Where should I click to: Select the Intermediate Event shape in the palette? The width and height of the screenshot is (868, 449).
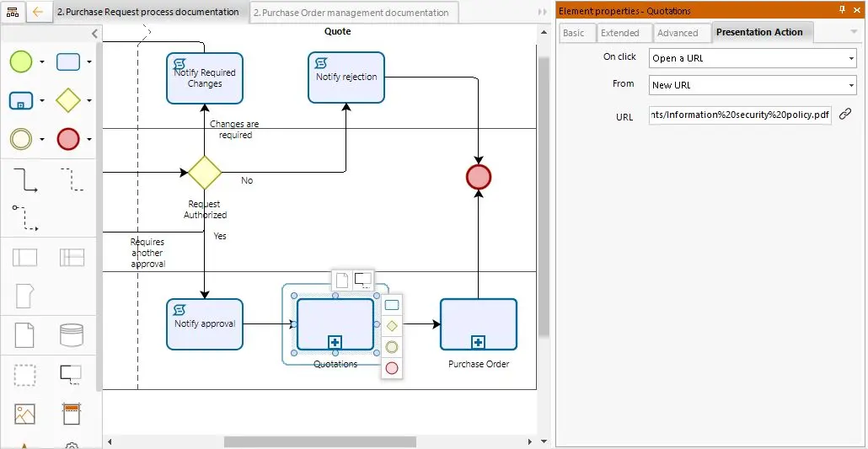click(21, 139)
